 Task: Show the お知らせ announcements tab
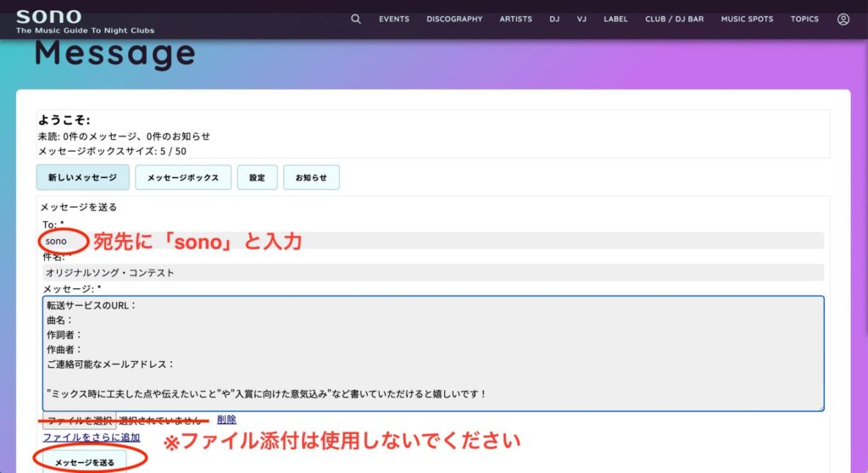click(x=311, y=178)
